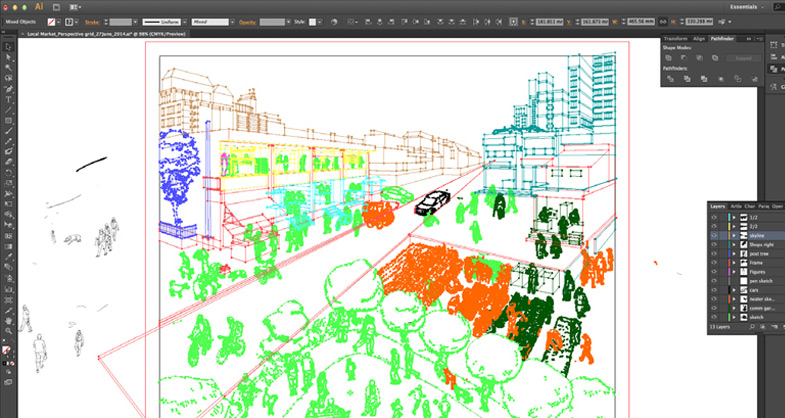Select the Selection tool arrow

pyautogui.click(x=9, y=47)
